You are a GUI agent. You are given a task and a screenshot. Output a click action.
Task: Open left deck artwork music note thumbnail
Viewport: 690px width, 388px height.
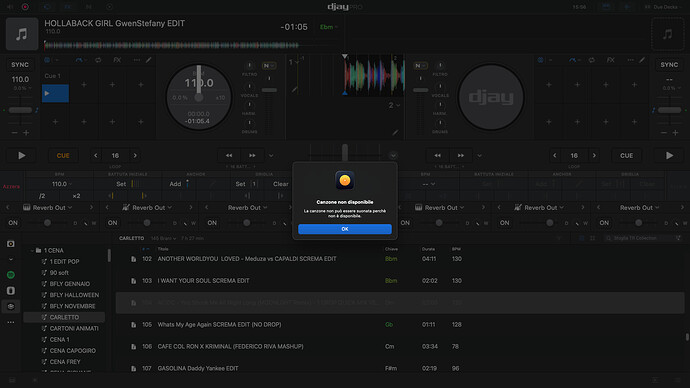click(x=22, y=34)
